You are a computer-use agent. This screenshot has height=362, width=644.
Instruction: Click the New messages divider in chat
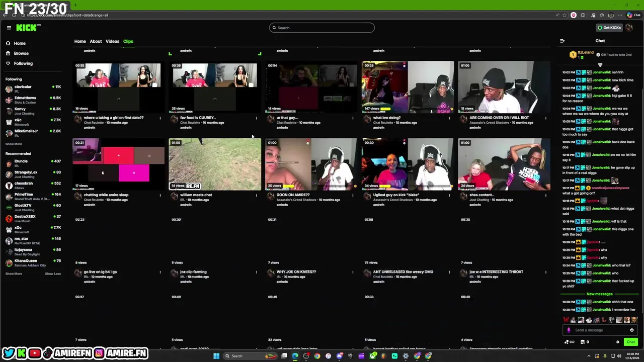(600, 294)
